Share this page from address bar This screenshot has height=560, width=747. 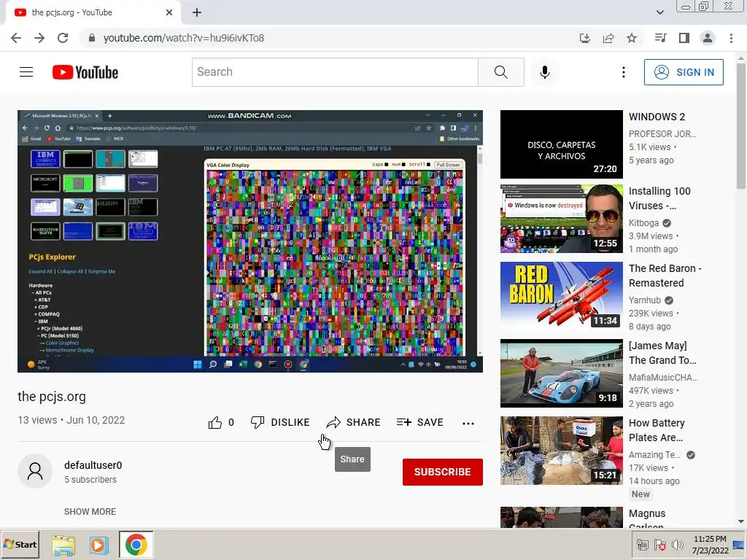coord(608,38)
